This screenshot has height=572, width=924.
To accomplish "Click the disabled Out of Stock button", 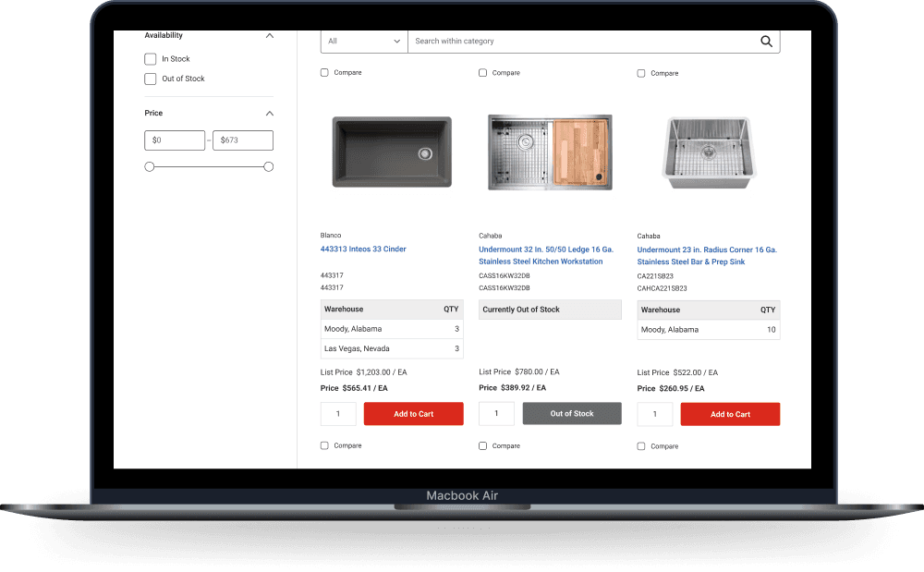I will [572, 413].
